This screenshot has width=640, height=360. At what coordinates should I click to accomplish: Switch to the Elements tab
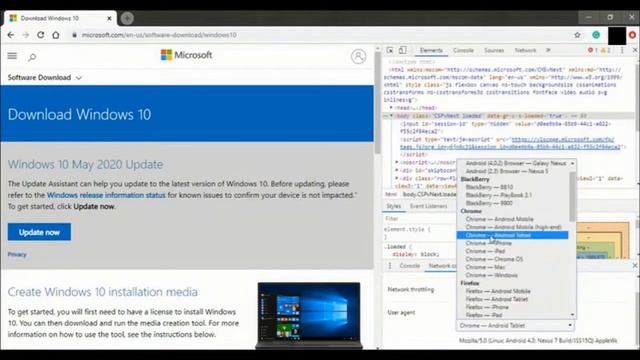(431, 50)
